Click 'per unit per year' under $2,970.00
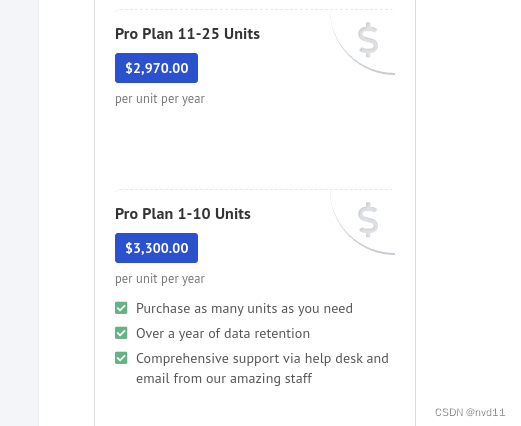 160,99
